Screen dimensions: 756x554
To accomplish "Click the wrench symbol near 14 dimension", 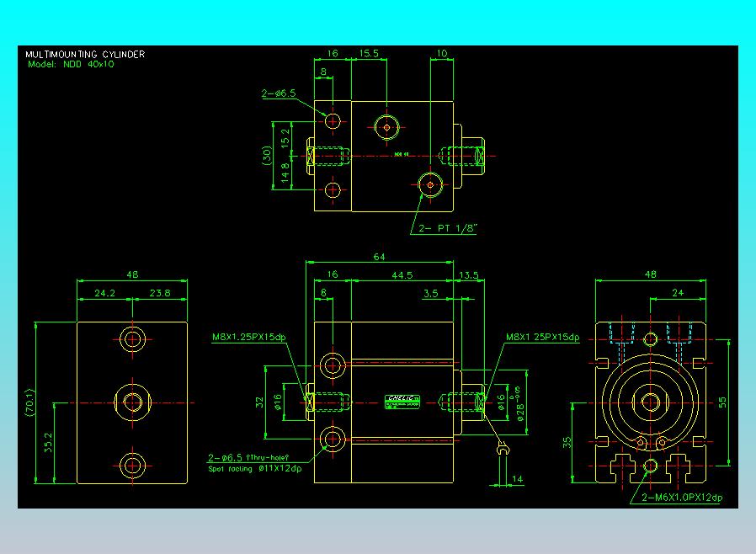I will click(x=502, y=449).
